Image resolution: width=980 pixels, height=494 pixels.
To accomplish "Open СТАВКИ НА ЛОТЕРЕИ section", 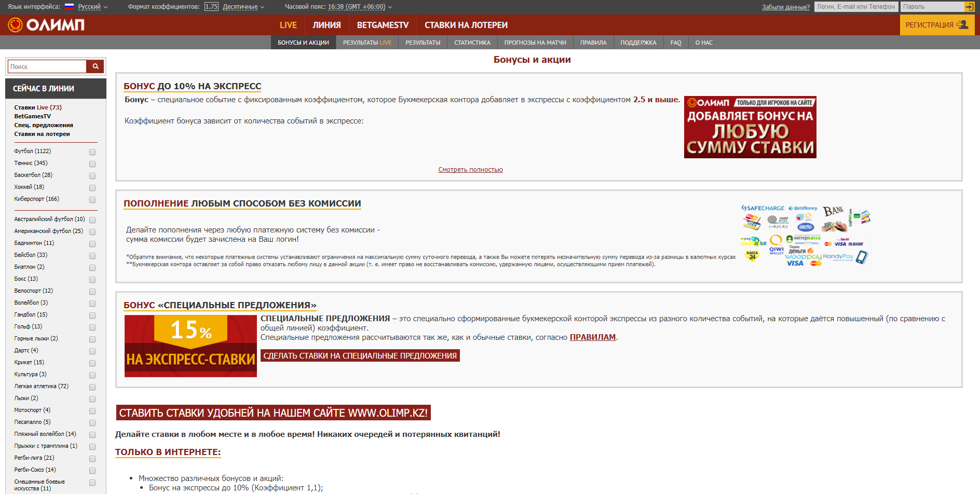I will coord(466,25).
